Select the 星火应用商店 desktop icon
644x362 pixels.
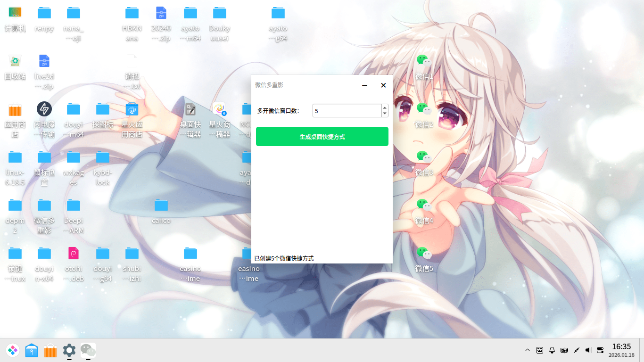132,120
